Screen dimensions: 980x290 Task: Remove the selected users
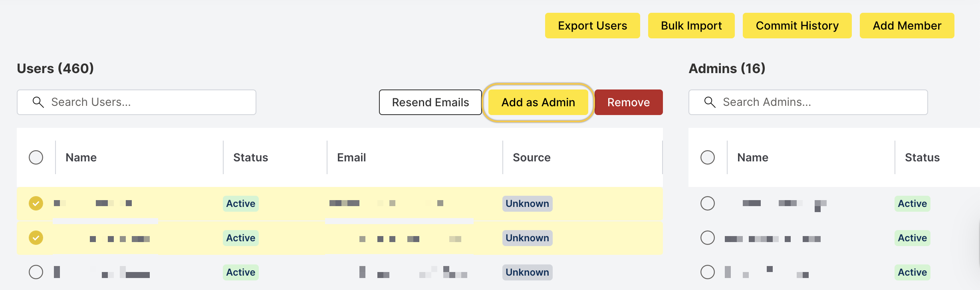pyautogui.click(x=628, y=102)
